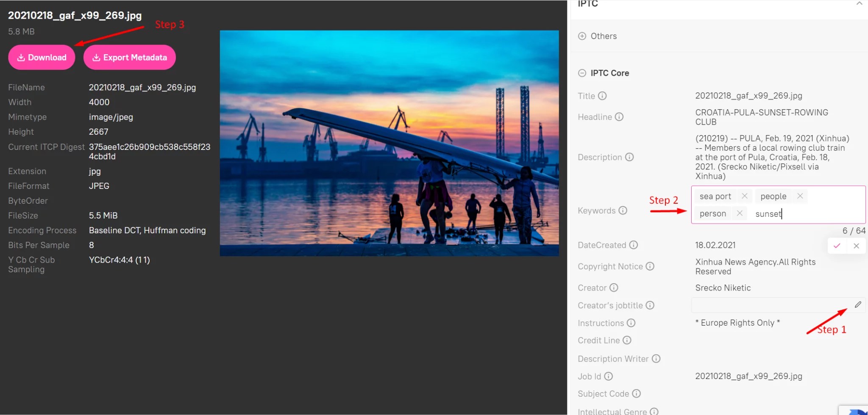Click the info icon beside Description Writer
Image resolution: width=868 pixels, height=415 pixels.
[655, 358]
